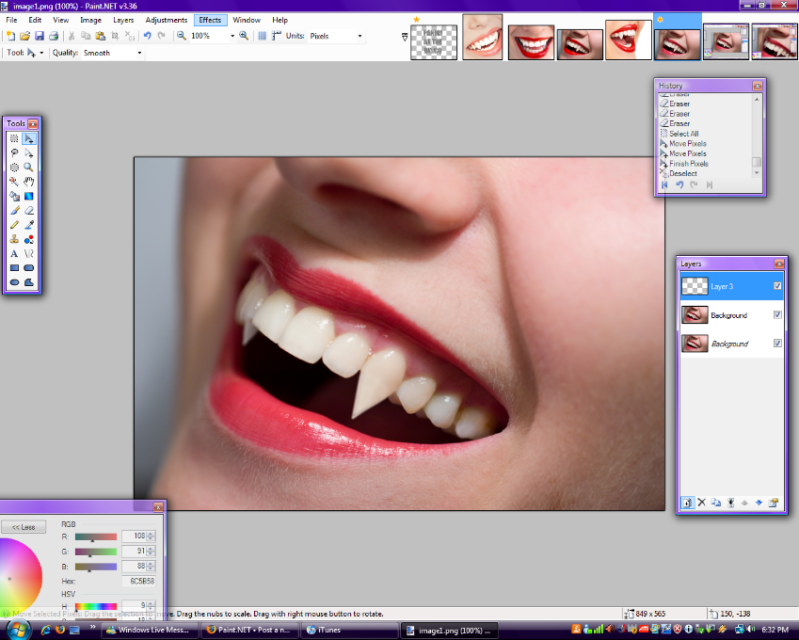Select the Paintbrush tool

14,210
